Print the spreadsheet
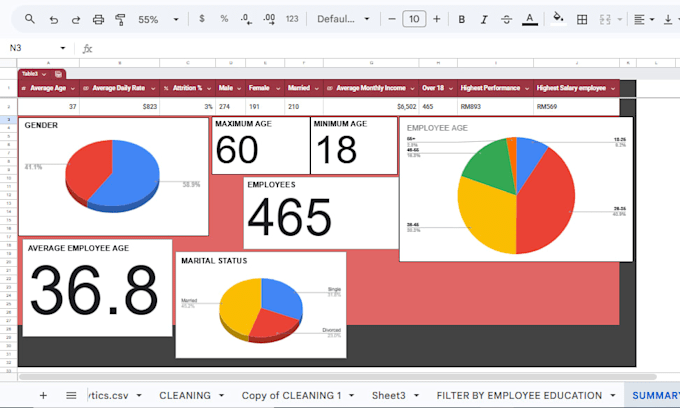This screenshot has width=680, height=408. click(98, 20)
